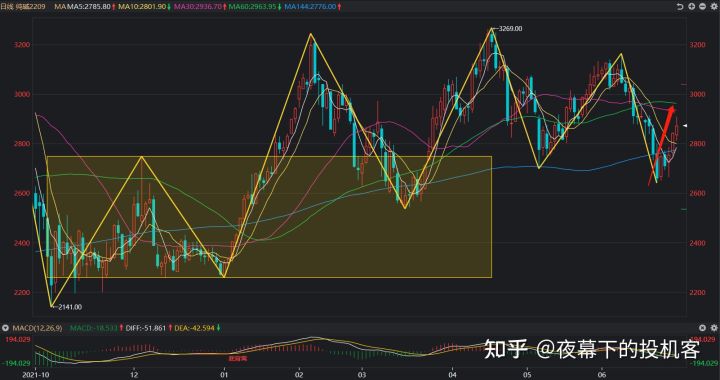Image resolution: width=720 pixels, height=380 pixels.
Task: Click the -194.029 MACD lower left scale value
Action: pos(15,363)
